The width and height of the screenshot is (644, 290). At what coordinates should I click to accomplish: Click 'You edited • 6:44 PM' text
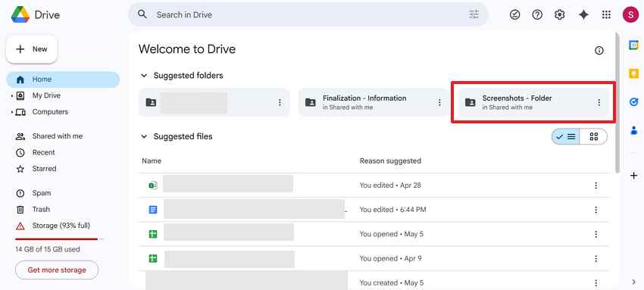coord(392,210)
